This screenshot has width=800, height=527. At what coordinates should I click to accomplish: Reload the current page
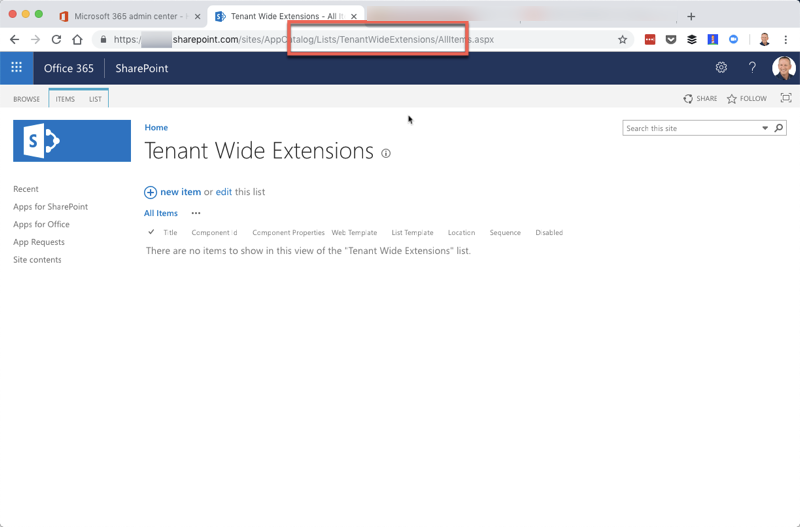(56, 39)
